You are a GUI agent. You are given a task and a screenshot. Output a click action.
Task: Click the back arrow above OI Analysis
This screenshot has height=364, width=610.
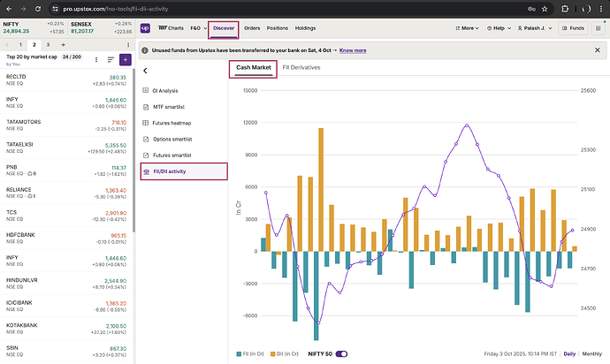tap(145, 70)
